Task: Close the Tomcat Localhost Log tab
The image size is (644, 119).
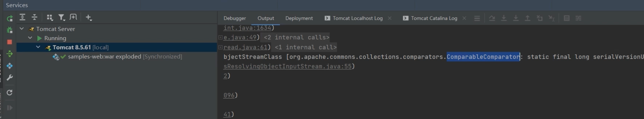Action: tap(390, 18)
